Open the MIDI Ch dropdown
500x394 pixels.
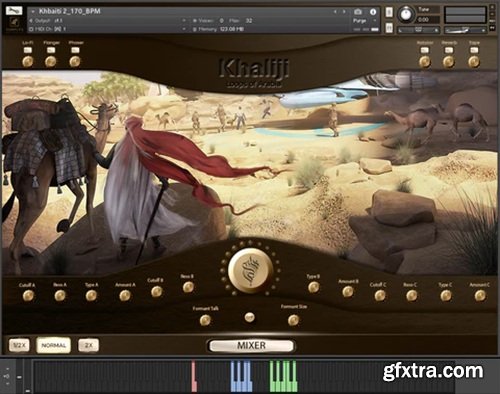184,29
